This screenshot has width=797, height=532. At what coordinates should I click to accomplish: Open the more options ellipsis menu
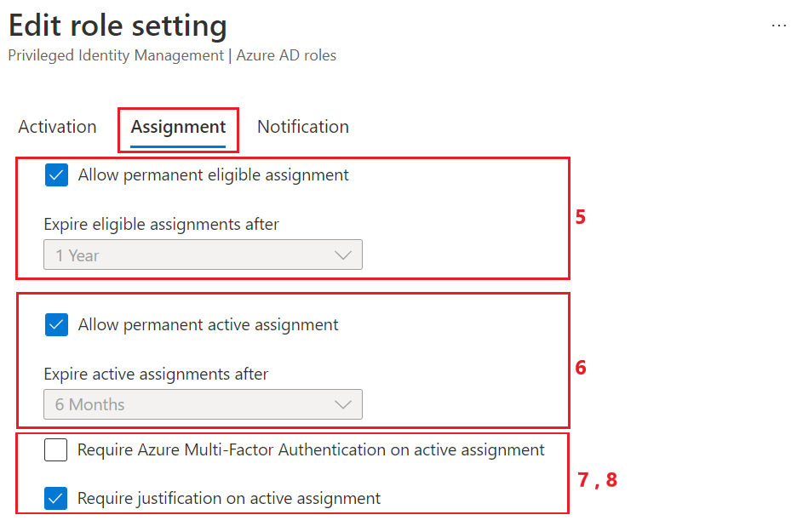[778, 26]
